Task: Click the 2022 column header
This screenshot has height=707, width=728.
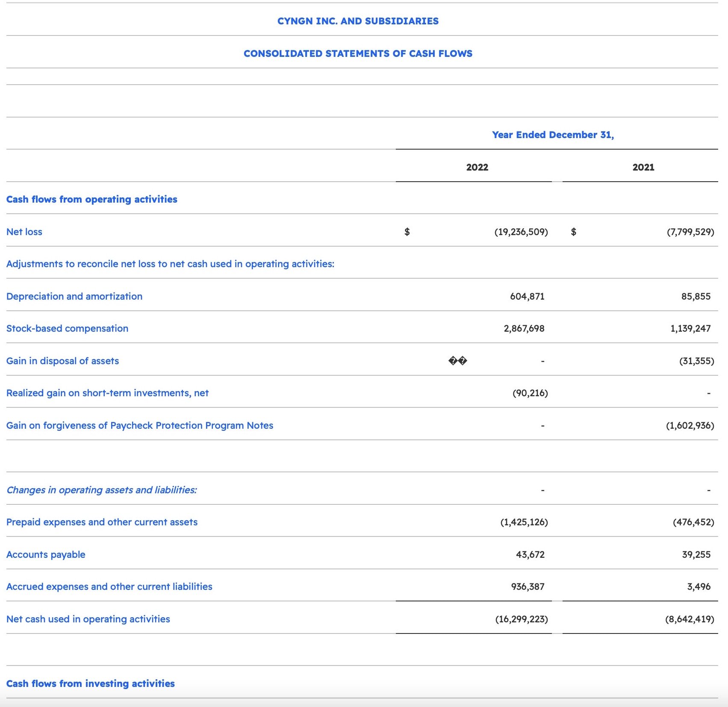Action: [477, 167]
